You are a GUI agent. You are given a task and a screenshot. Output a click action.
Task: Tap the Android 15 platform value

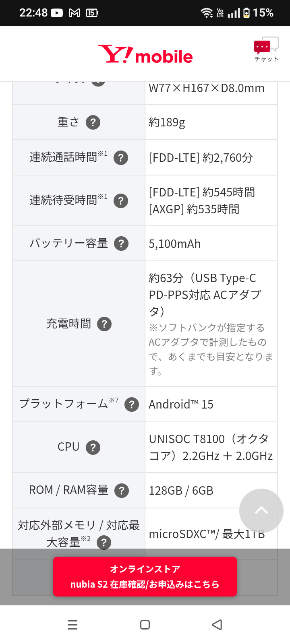point(181,405)
